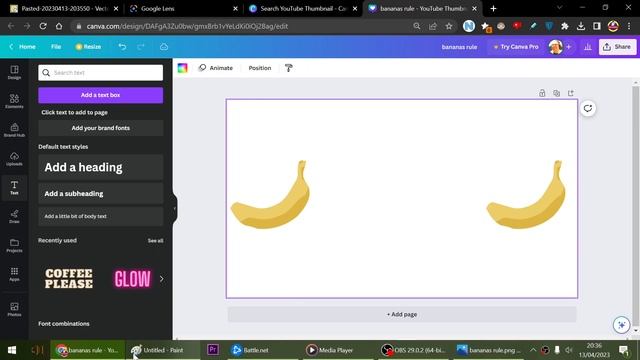640x360 pixels.
Task: Select the GLOW text style thumbnail
Action: (133, 279)
